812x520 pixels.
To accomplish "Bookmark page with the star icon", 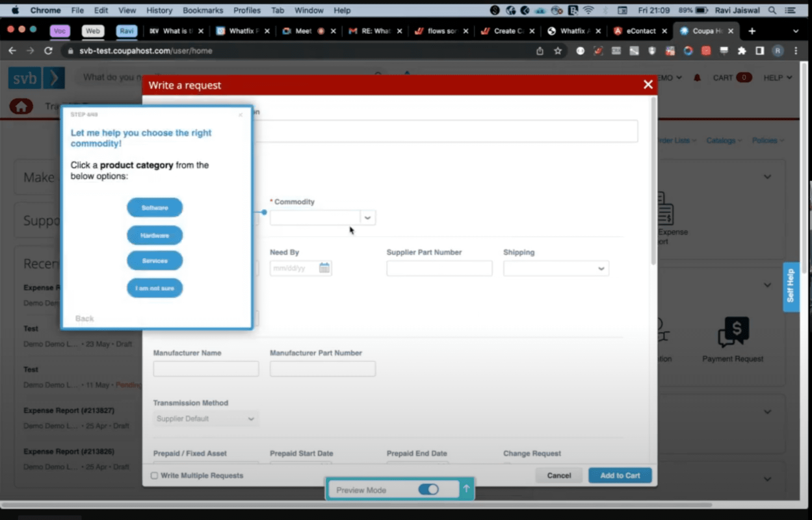I will [558, 51].
